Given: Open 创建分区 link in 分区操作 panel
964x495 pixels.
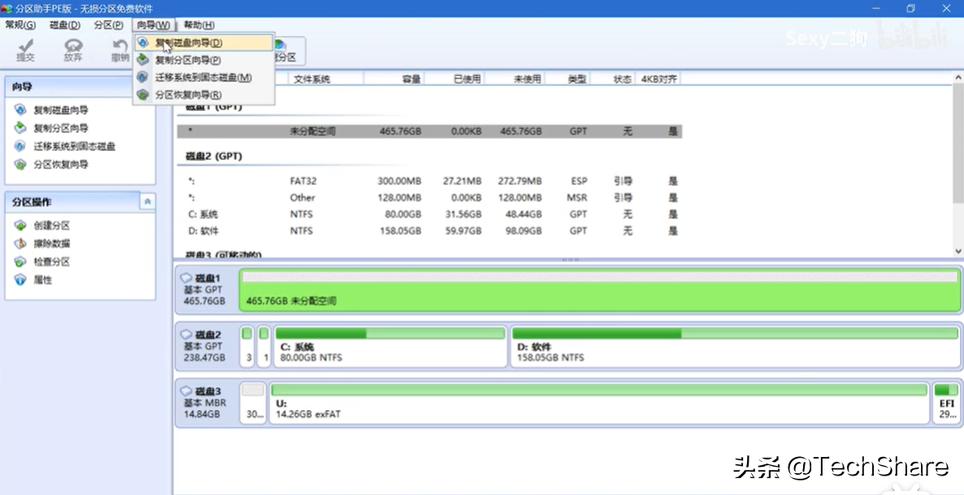Looking at the screenshot, I should [52, 226].
